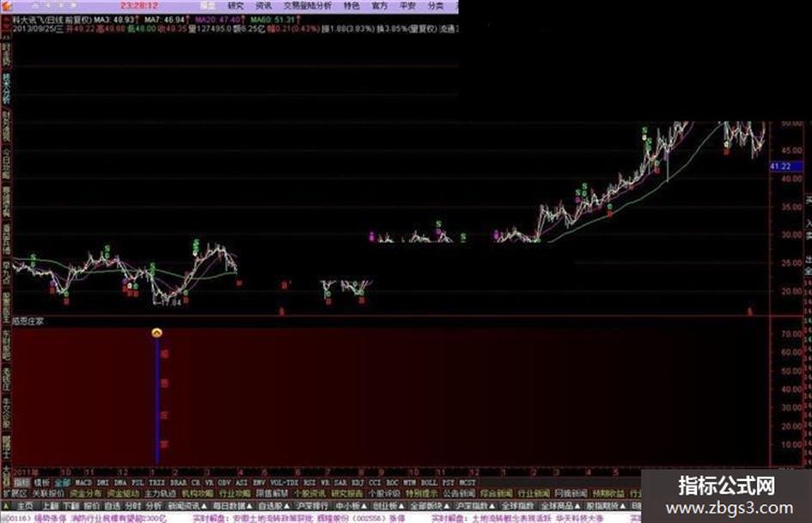Screen dimensions: 812x523
Task: Expand the 每日数据 dropdown
Action: pyautogui.click(x=233, y=505)
